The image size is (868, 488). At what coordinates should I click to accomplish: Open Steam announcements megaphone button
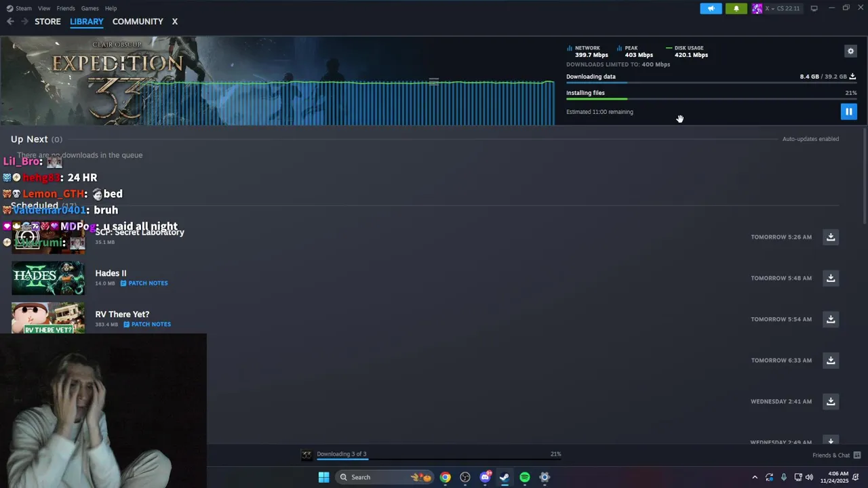[711, 8]
